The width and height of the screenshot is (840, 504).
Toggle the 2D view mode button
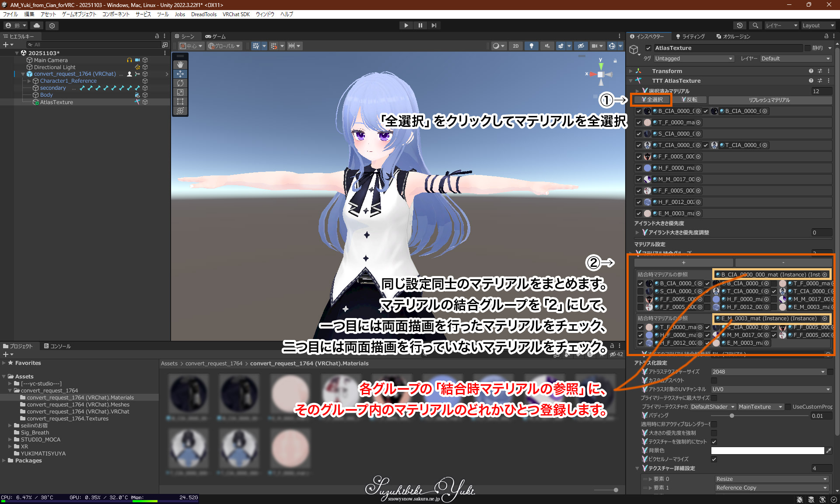click(x=515, y=46)
